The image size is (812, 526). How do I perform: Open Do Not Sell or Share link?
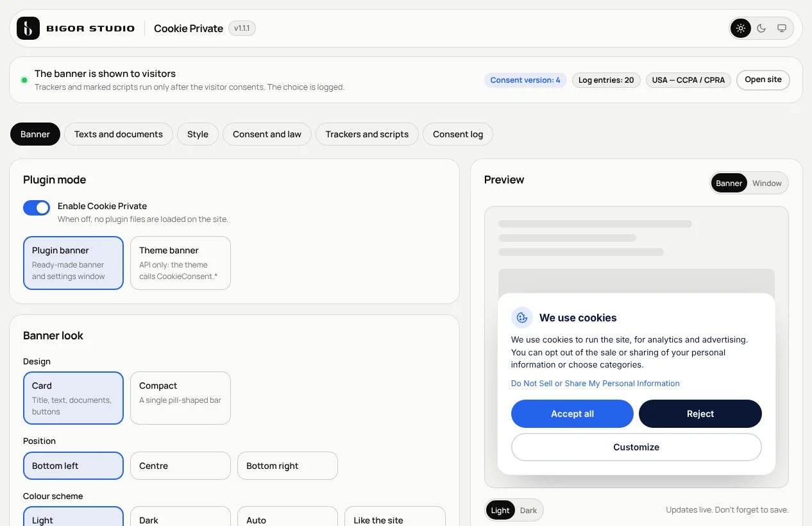click(x=595, y=384)
